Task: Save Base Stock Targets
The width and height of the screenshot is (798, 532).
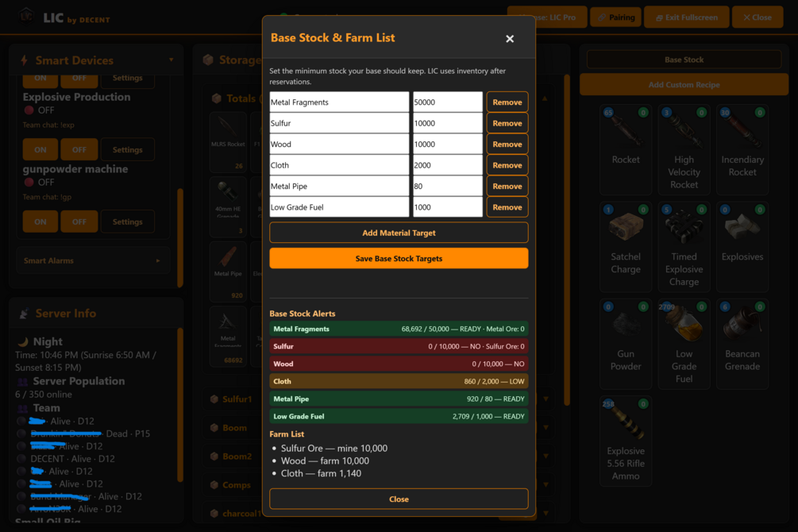Action: point(399,259)
